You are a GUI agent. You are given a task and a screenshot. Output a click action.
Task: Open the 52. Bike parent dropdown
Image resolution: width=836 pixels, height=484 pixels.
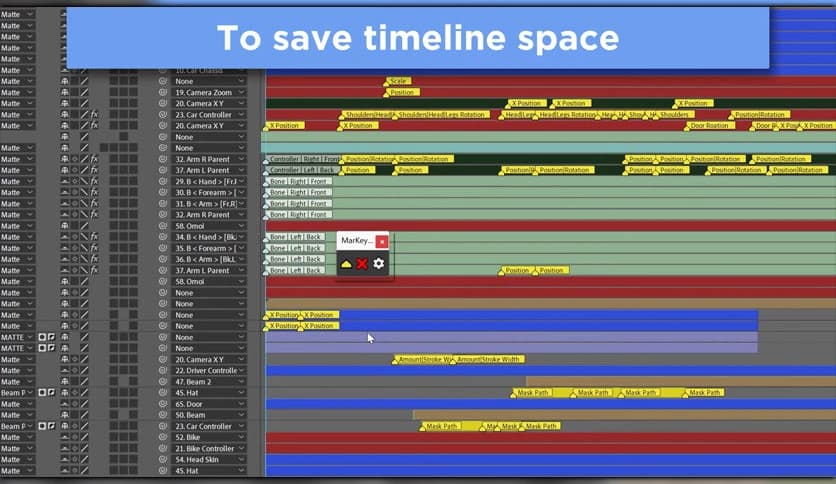coord(210,437)
